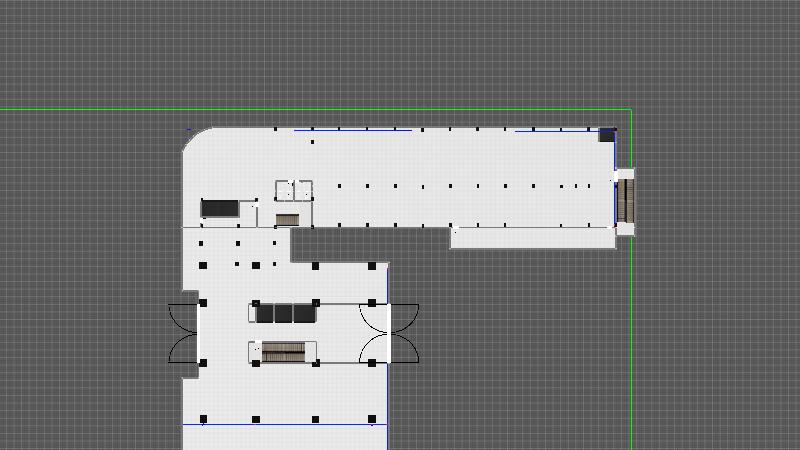Screen dimensions: 800x450
Task: Select the upper door of the left entrance
Action: pyautogui.click(x=185, y=317)
